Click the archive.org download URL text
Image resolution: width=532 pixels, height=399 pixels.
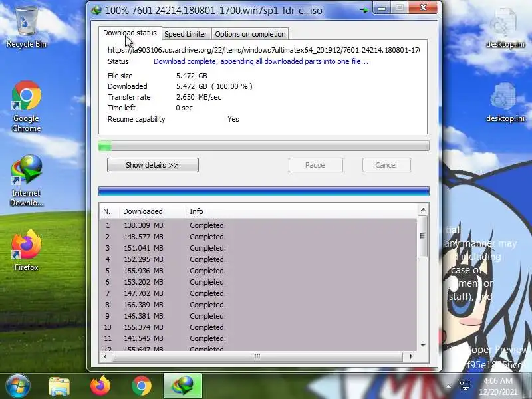click(263, 50)
